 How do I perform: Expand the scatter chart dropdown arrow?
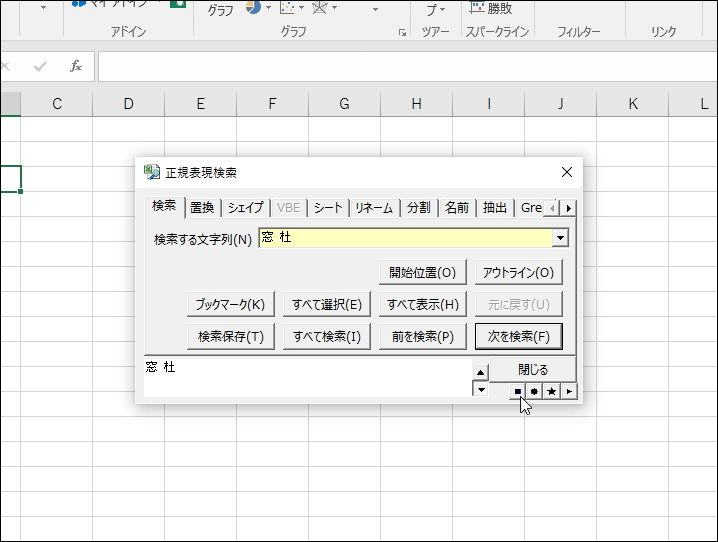tap(301, 8)
